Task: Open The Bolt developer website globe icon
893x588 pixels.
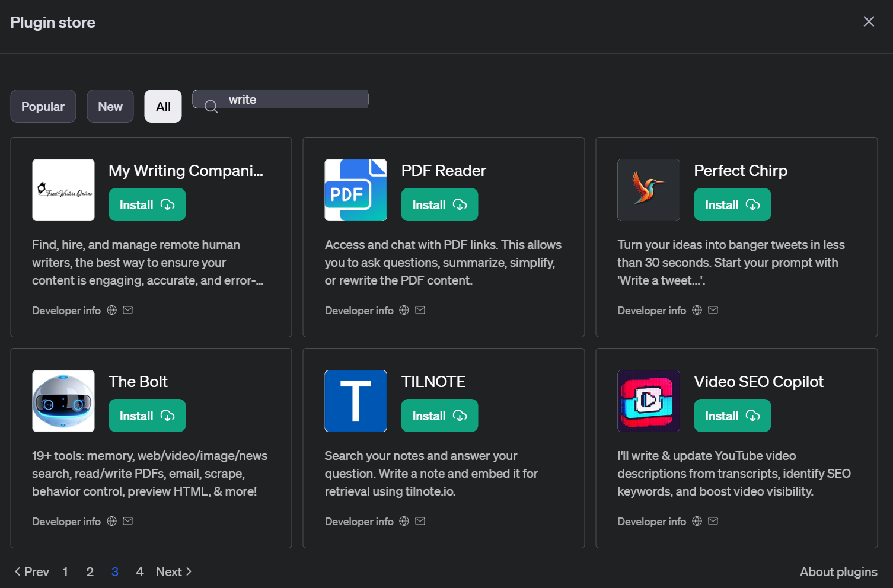Action: click(x=111, y=521)
